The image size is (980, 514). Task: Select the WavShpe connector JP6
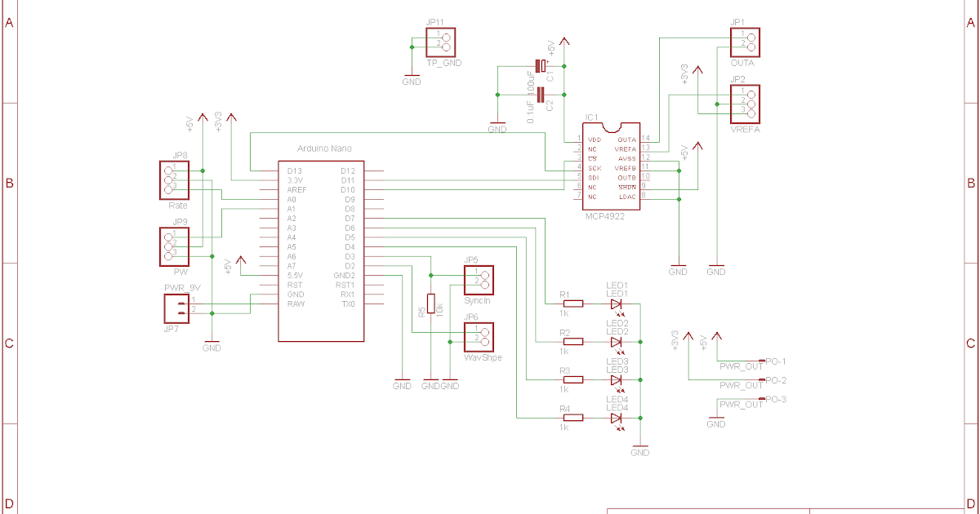pos(478,337)
